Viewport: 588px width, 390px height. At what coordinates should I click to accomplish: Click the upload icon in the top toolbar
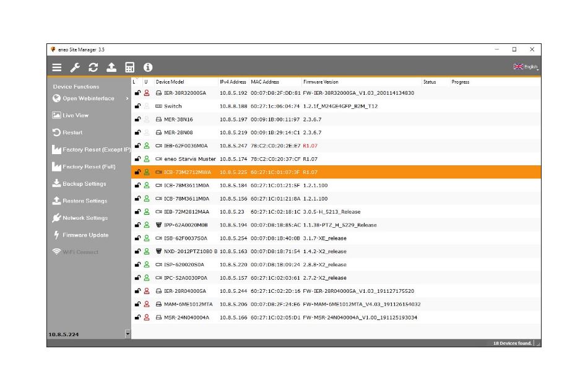coord(111,67)
